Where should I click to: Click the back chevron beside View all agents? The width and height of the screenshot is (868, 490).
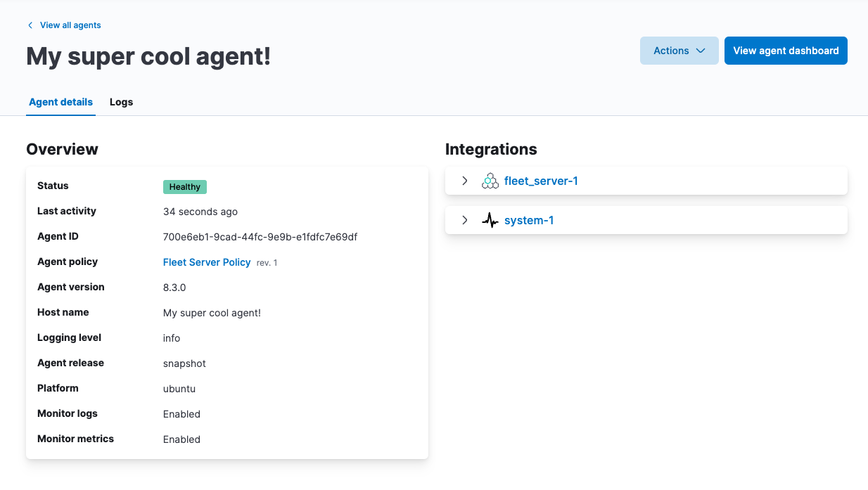pos(30,25)
